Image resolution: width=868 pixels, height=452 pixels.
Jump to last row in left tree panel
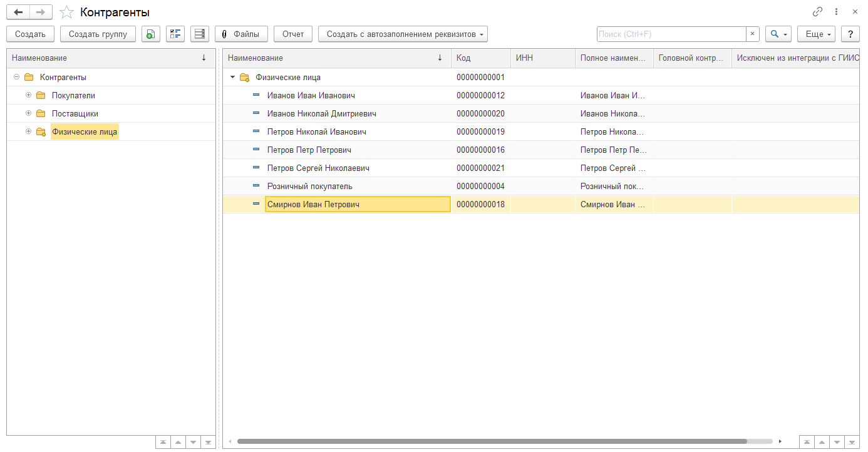tap(209, 442)
